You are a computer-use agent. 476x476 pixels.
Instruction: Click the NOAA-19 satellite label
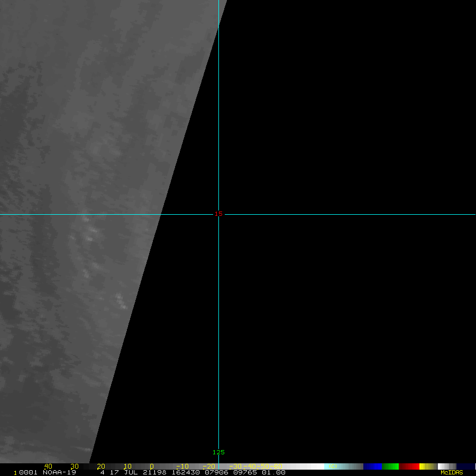pyautogui.click(x=60, y=472)
